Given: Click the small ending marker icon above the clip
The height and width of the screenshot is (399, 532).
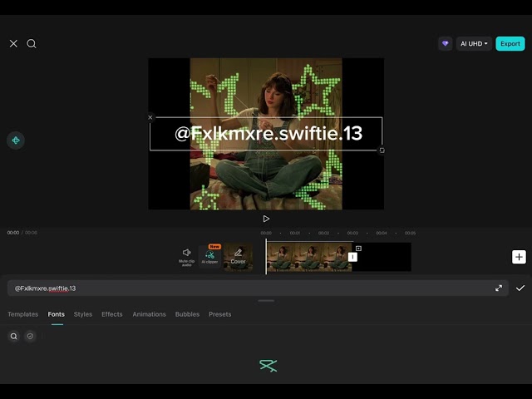Looking at the screenshot, I should click(358, 249).
